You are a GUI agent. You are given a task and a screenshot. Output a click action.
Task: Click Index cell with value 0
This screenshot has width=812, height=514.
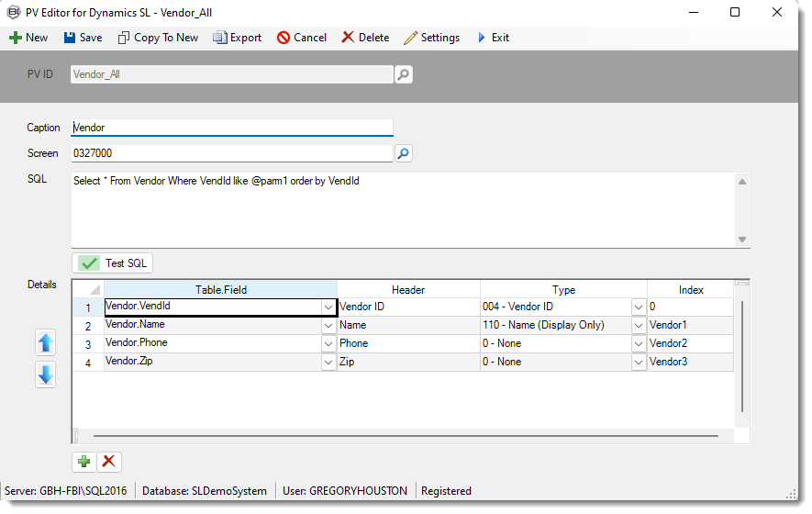coord(690,307)
